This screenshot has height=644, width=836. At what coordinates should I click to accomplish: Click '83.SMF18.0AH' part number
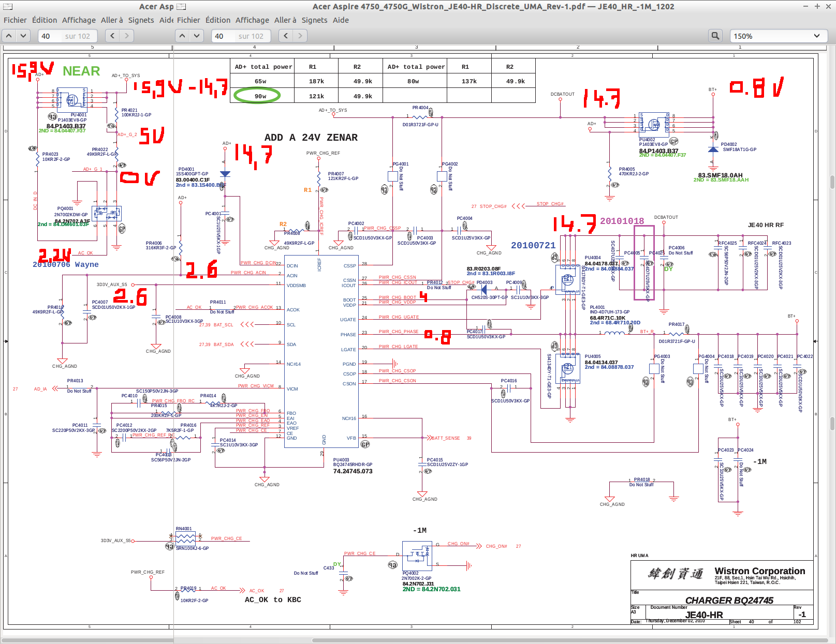[x=720, y=175]
